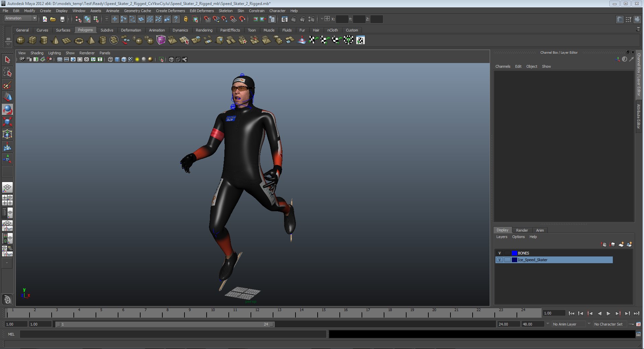The image size is (644, 349).
Task: Toggle display type box of Ice_Speed_Skater layer
Action: pos(507,260)
